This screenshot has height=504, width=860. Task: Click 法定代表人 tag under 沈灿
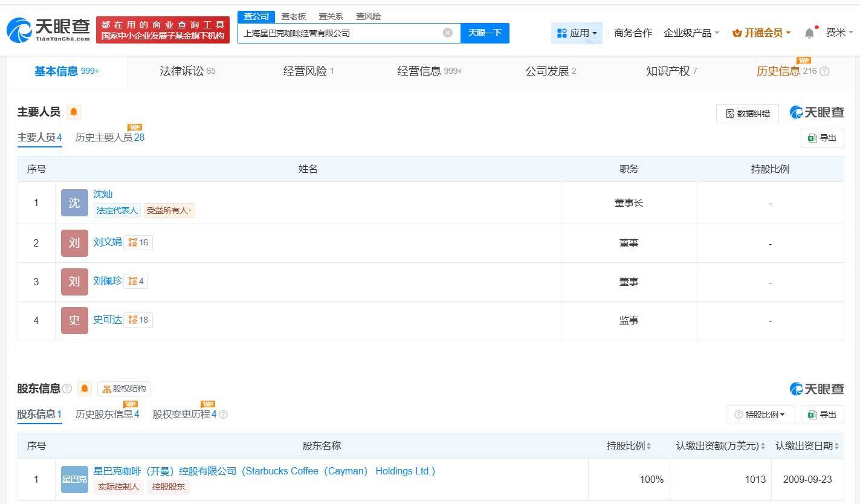pyautogui.click(x=117, y=210)
